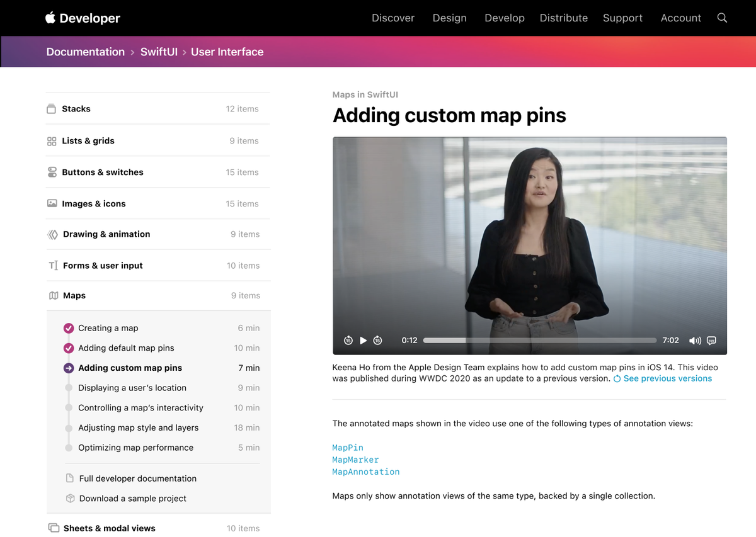Screen dimensions: 756x537
Task: Open the Support menu
Action: tap(622, 18)
